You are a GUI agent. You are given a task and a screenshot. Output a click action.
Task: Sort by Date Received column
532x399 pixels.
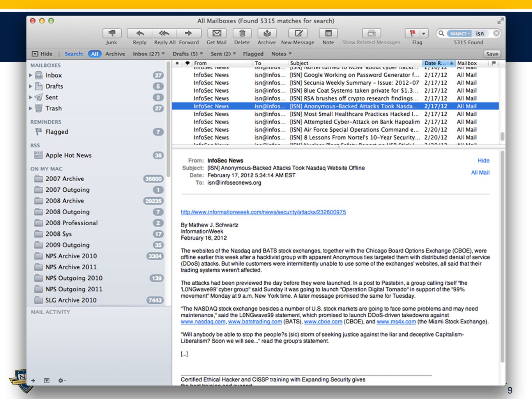click(x=438, y=63)
